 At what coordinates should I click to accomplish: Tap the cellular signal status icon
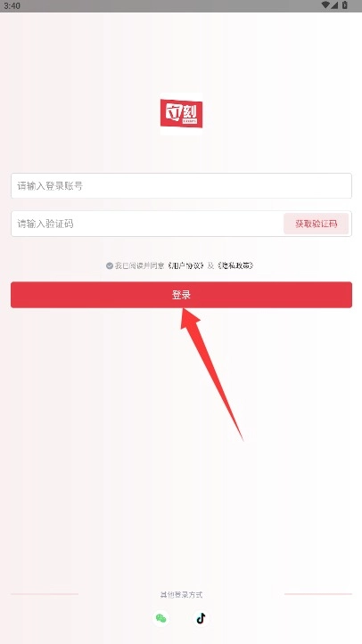[x=334, y=5]
